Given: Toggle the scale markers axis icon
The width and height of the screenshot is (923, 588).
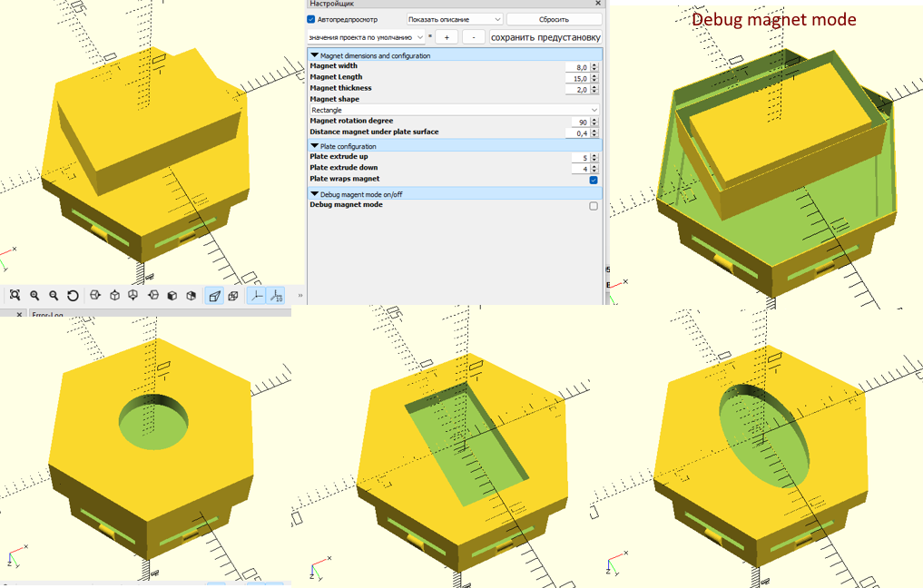Looking at the screenshot, I should tap(275, 295).
